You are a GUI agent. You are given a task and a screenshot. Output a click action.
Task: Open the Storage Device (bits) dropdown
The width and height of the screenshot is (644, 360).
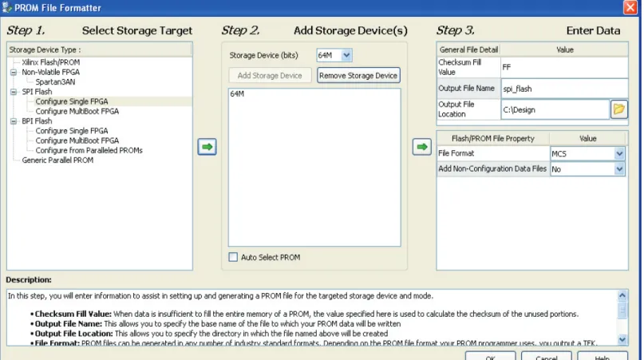tap(346, 55)
